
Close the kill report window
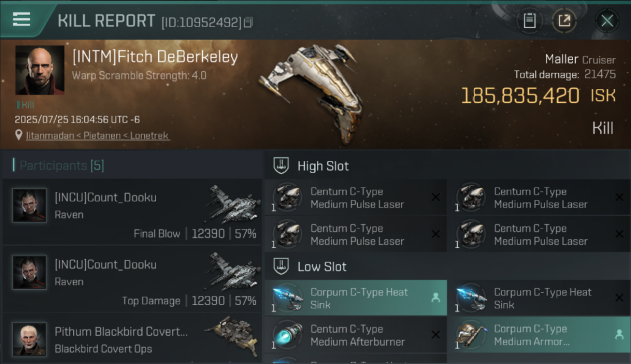(x=607, y=21)
